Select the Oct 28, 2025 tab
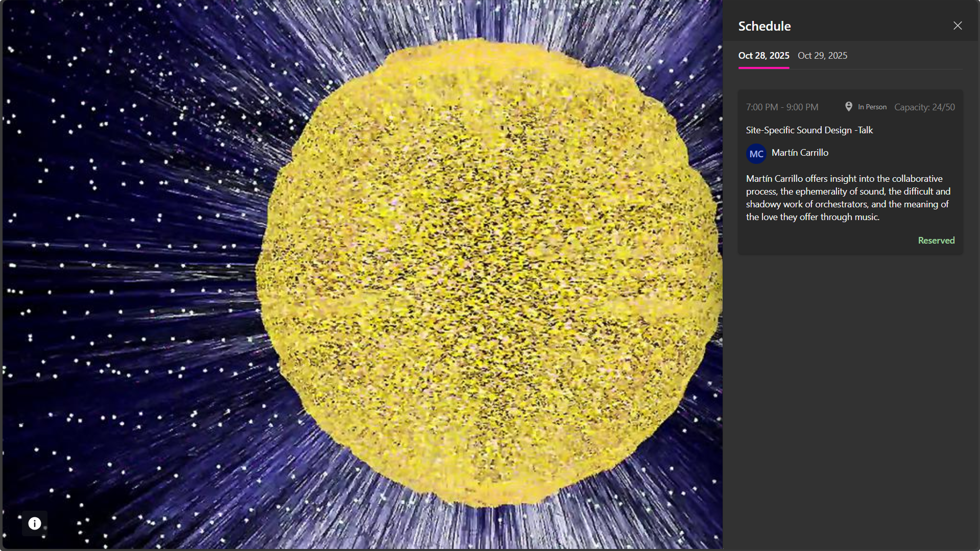980x551 pixels. pyautogui.click(x=763, y=56)
